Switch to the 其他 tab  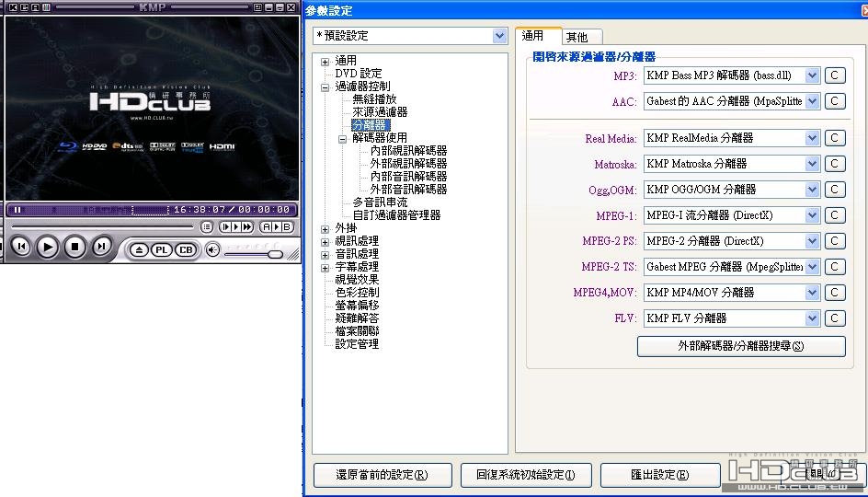(582, 37)
